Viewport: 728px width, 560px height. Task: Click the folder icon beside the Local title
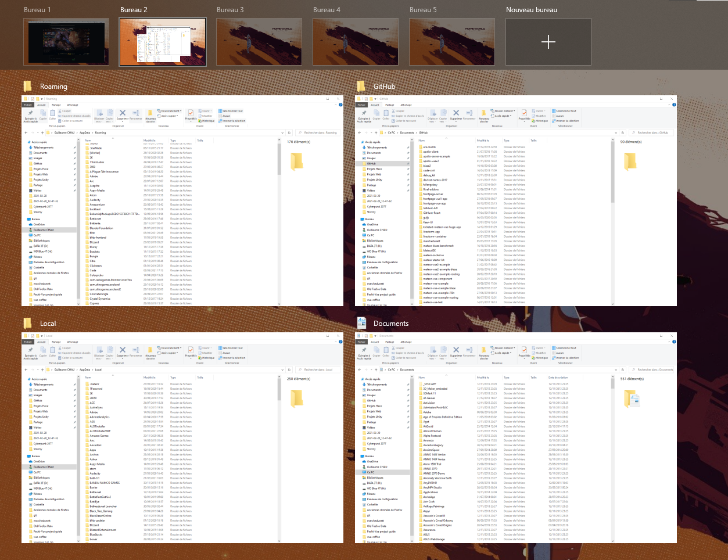point(27,323)
